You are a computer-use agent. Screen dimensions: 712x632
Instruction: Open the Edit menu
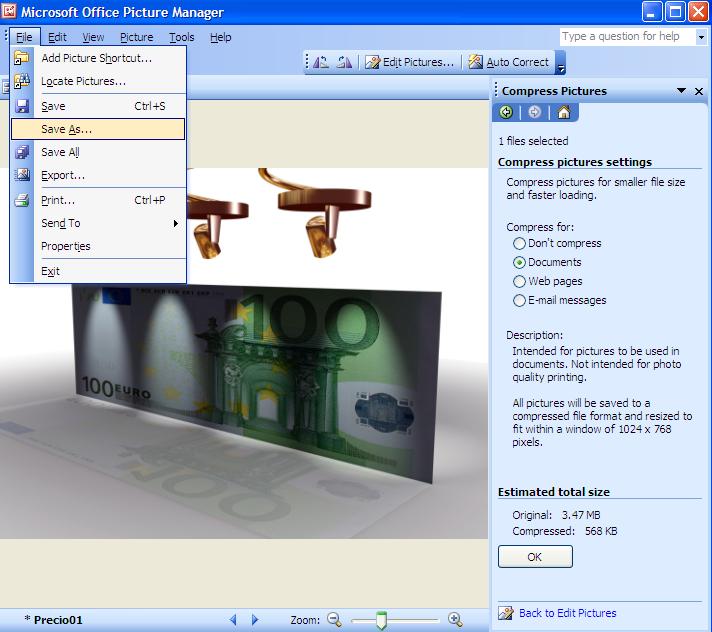click(57, 37)
